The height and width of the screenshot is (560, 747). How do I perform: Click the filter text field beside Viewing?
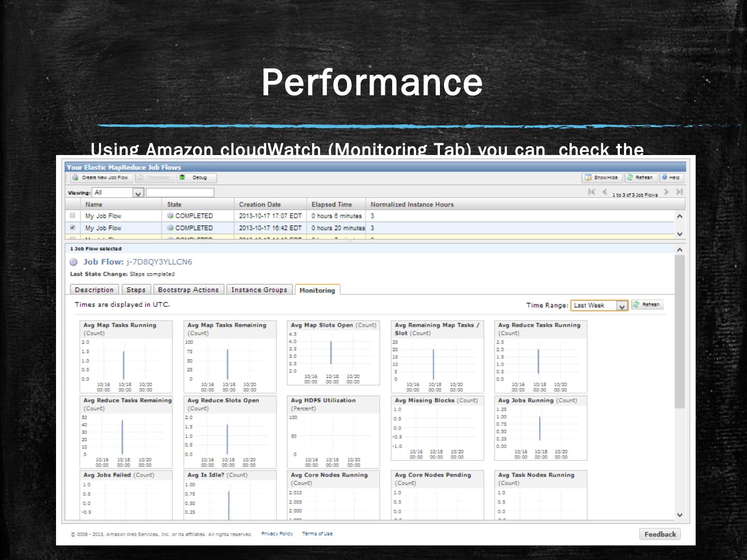point(180,193)
